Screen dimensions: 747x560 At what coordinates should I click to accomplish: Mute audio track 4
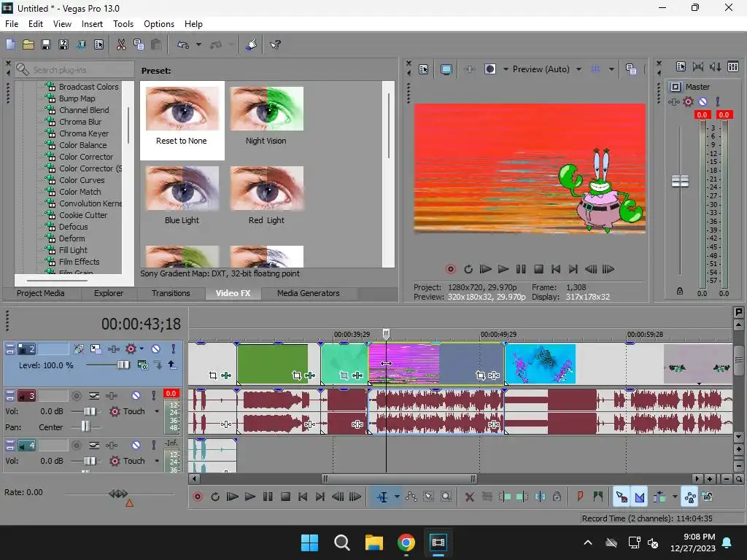(136, 446)
